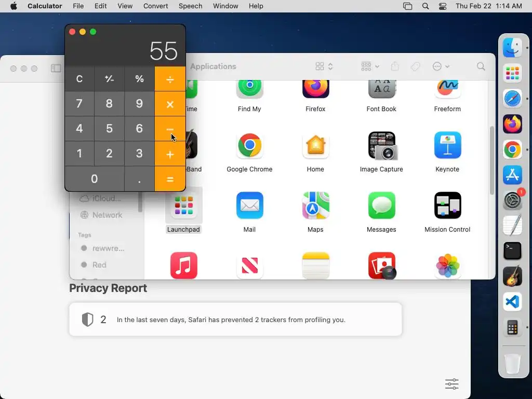This screenshot has width=532, height=399.
Task: Toggle the Safari sidebar button
Action: 56,69
